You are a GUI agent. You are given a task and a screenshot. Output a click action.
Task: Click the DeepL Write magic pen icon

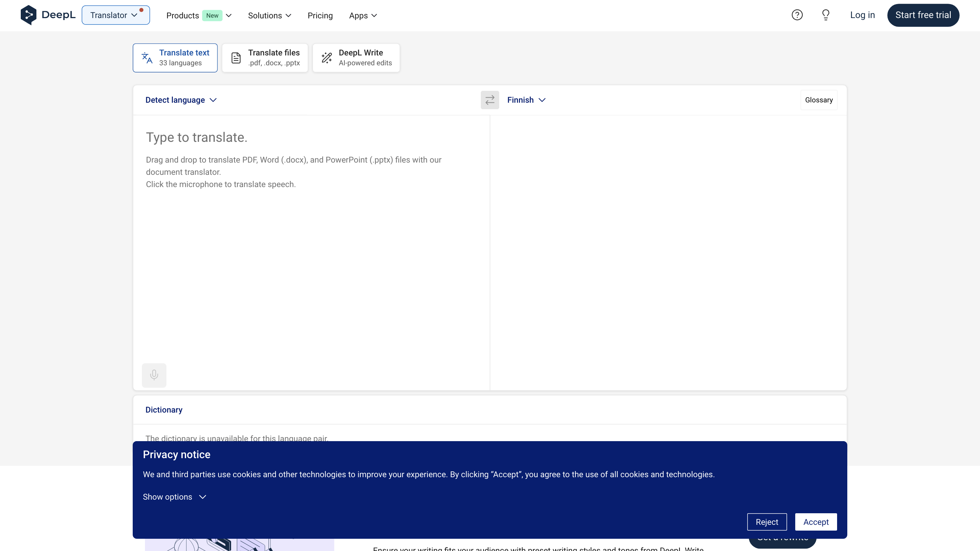pos(326,58)
